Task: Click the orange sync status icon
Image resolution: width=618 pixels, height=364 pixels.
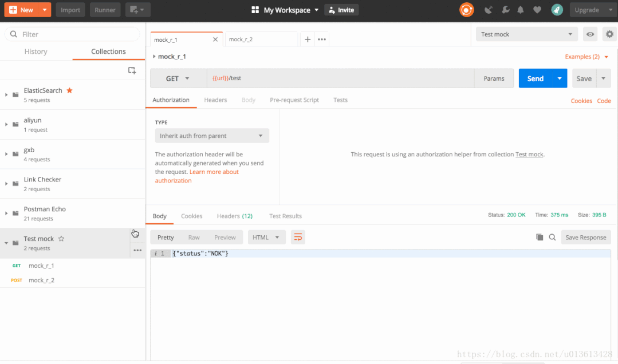Action: [x=467, y=10]
